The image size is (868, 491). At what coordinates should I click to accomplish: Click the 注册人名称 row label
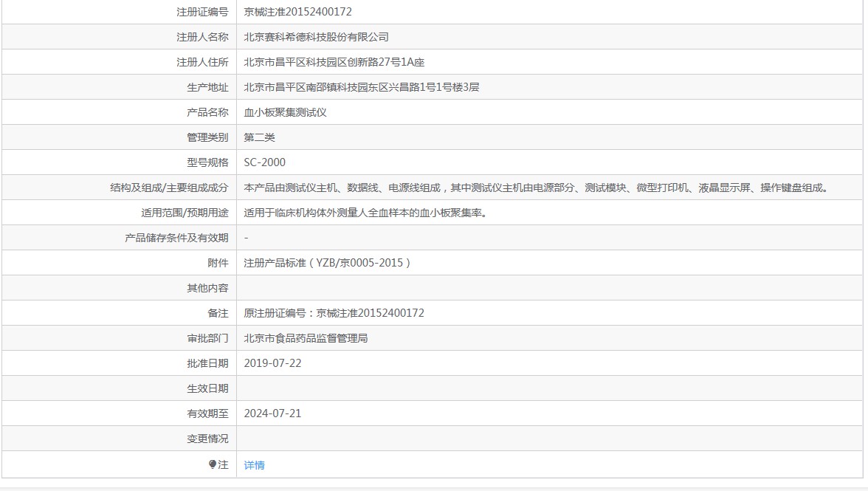click(202, 37)
